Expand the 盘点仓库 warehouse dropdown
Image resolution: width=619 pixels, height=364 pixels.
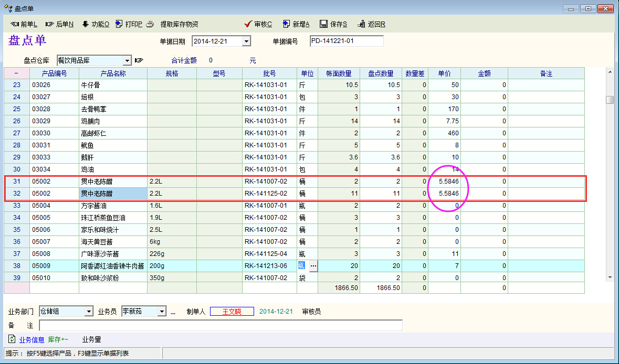[127, 60]
